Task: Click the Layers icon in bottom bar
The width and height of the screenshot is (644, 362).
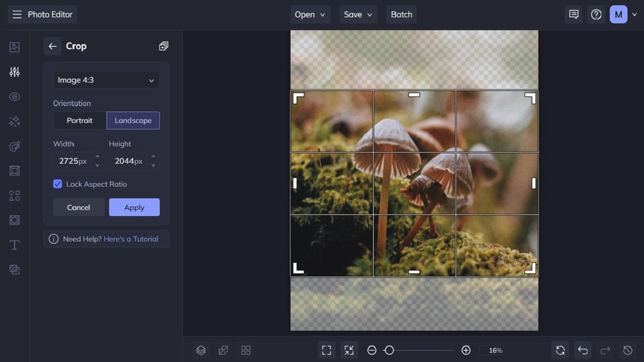Action: click(x=201, y=350)
